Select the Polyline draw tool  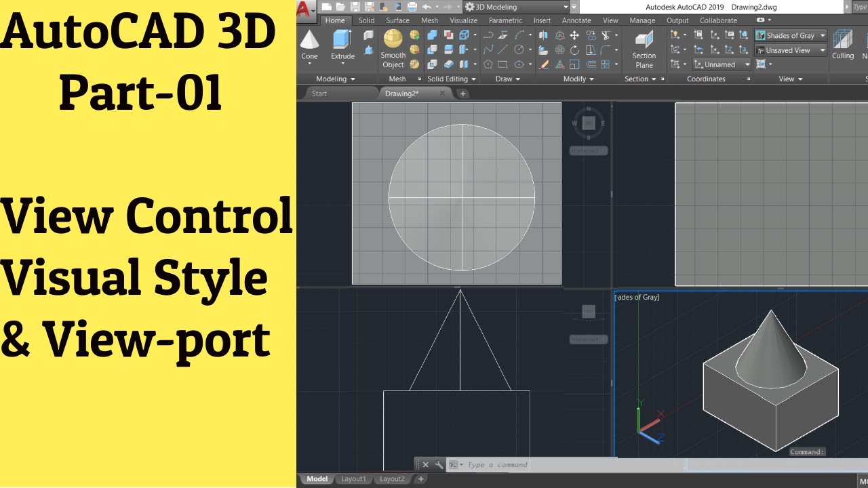click(x=488, y=35)
